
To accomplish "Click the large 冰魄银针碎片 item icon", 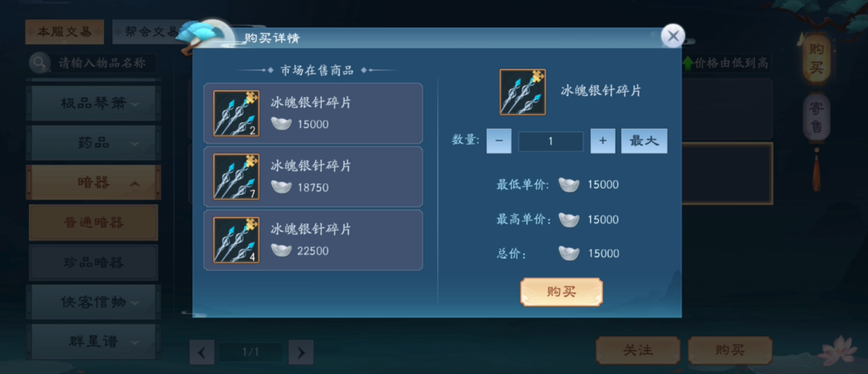I will 522,92.
